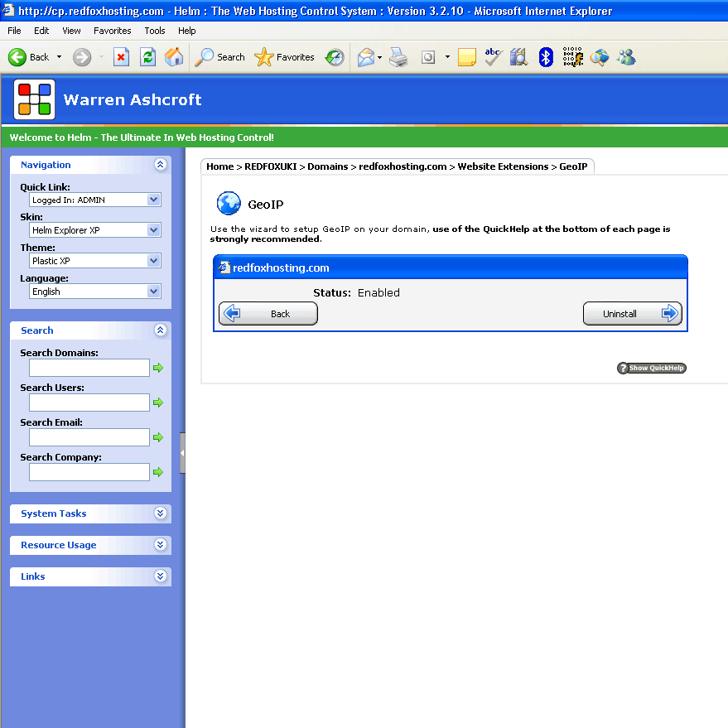Run Search Domains with the green arrow

click(x=158, y=368)
